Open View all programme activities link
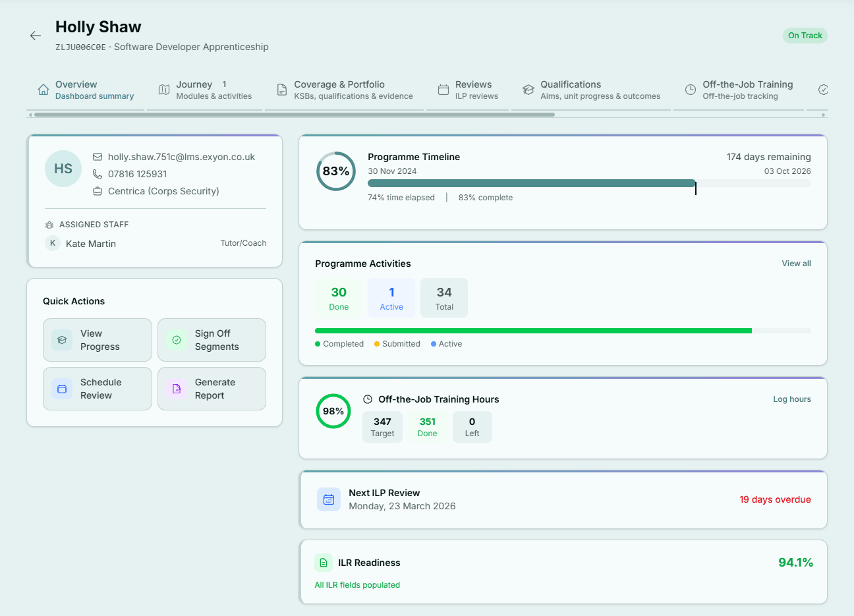The image size is (854, 616). pyautogui.click(x=796, y=264)
